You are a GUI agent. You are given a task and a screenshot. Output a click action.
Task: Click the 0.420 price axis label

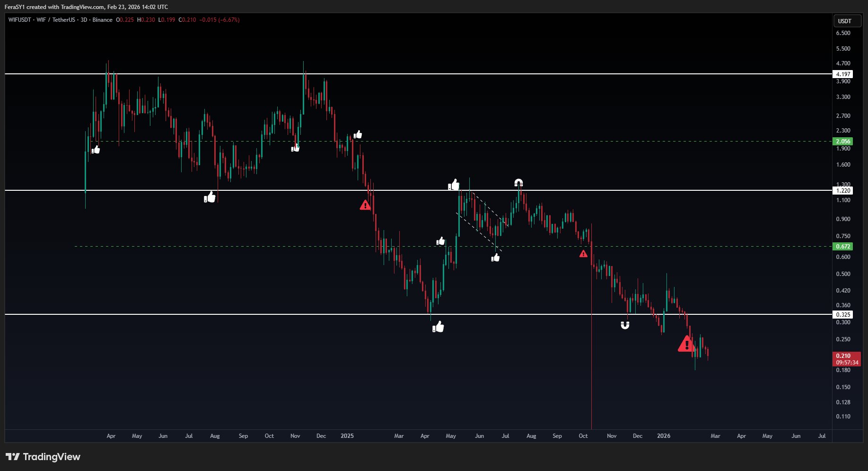pyautogui.click(x=843, y=291)
